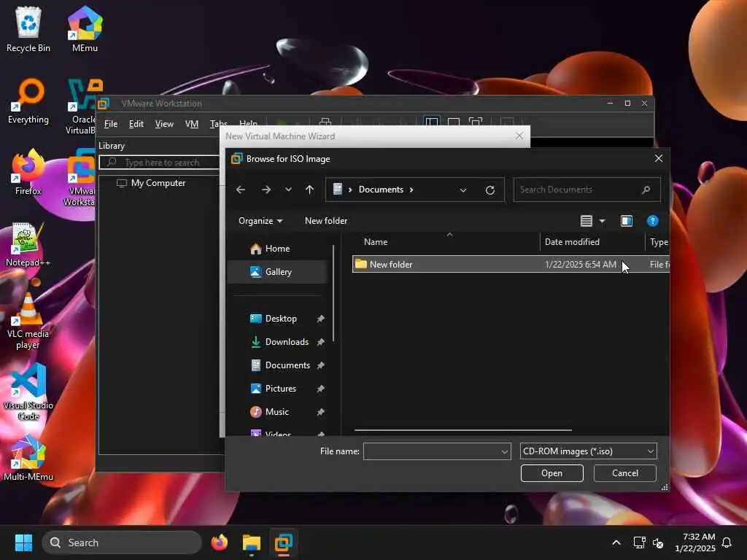
Task: Open the CD-ROM images file type dropdown
Action: point(589,451)
